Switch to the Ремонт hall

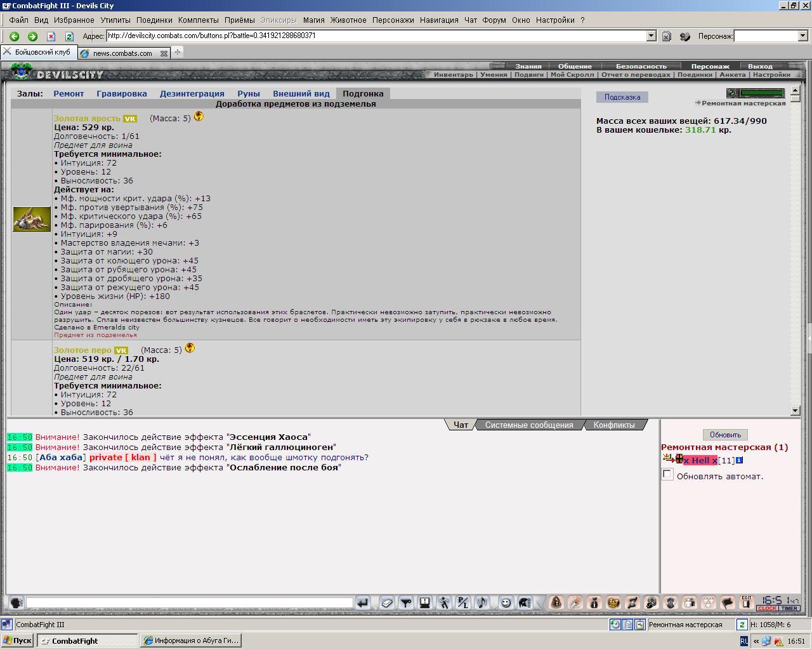click(69, 93)
